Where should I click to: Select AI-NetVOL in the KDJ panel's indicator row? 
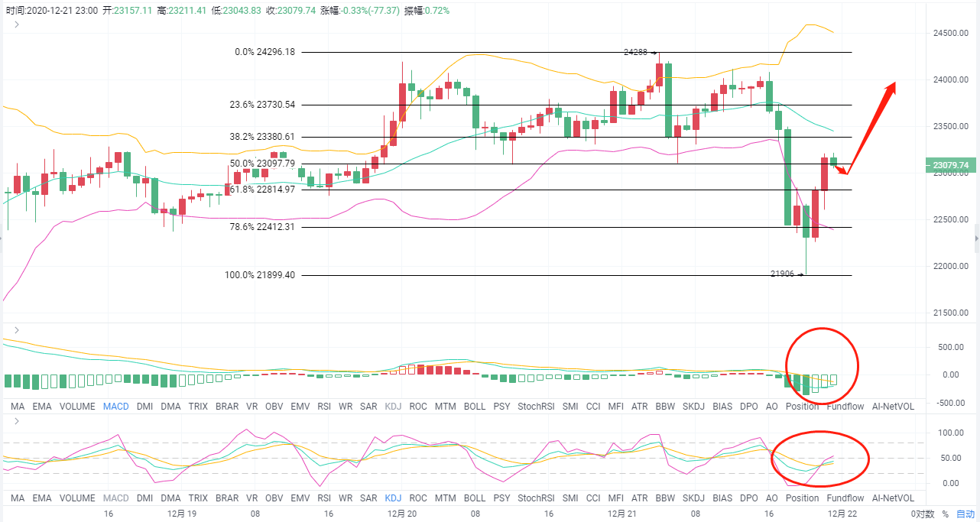click(893, 498)
